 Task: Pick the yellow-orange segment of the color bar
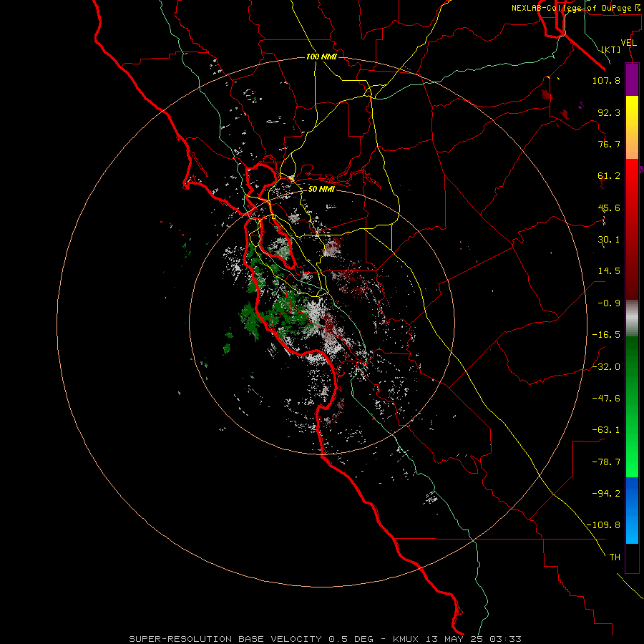(632, 127)
